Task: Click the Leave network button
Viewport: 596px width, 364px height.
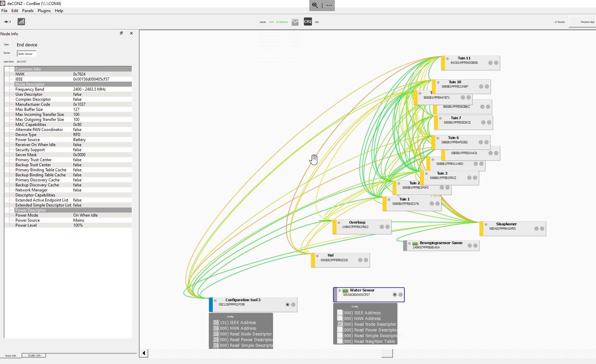Action: click(x=263, y=22)
